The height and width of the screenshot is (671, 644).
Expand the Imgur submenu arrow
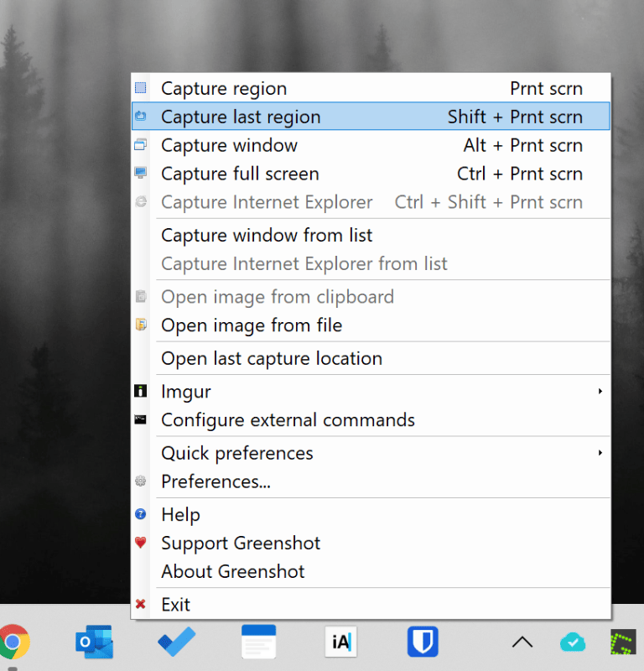600,391
